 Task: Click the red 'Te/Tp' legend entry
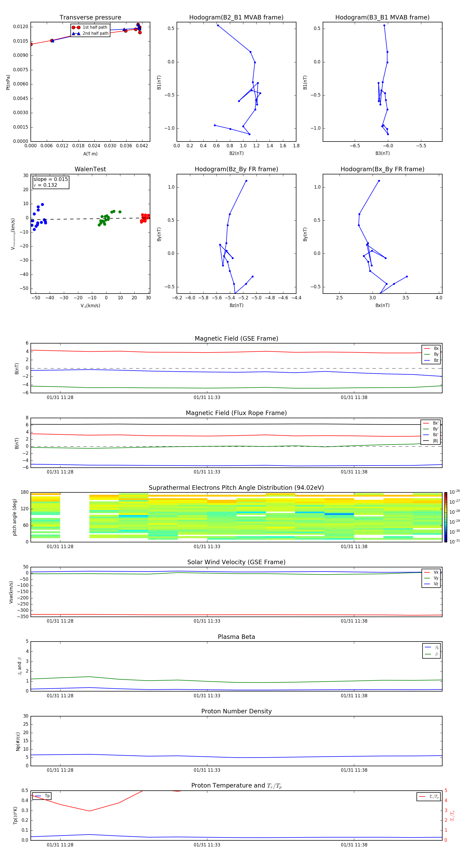click(x=429, y=797)
